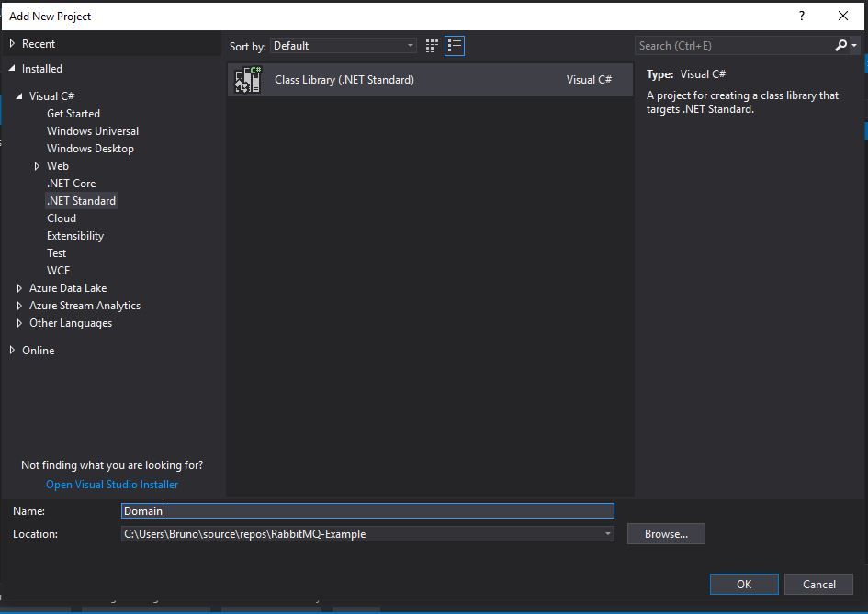The width and height of the screenshot is (868, 614).
Task: Click the Class Library C# template icon
Action: [247, 80]
